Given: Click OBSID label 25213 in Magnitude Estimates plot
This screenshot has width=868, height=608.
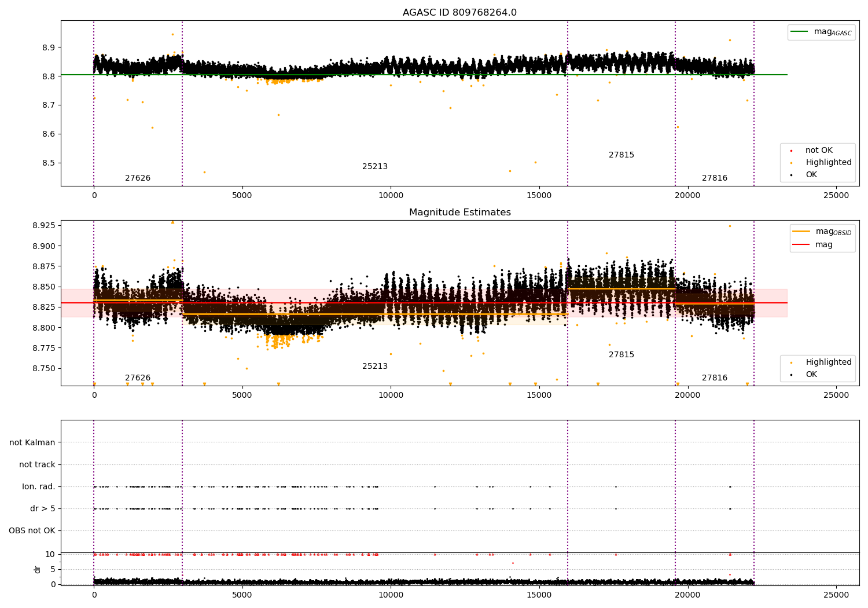Looking at the screenshot, I should click(x=375, y=367).
